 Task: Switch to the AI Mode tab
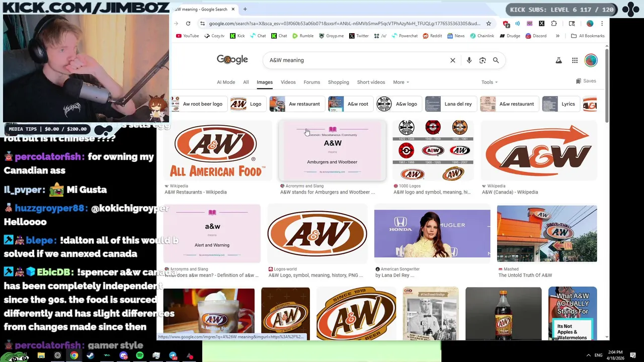point(226,82)
